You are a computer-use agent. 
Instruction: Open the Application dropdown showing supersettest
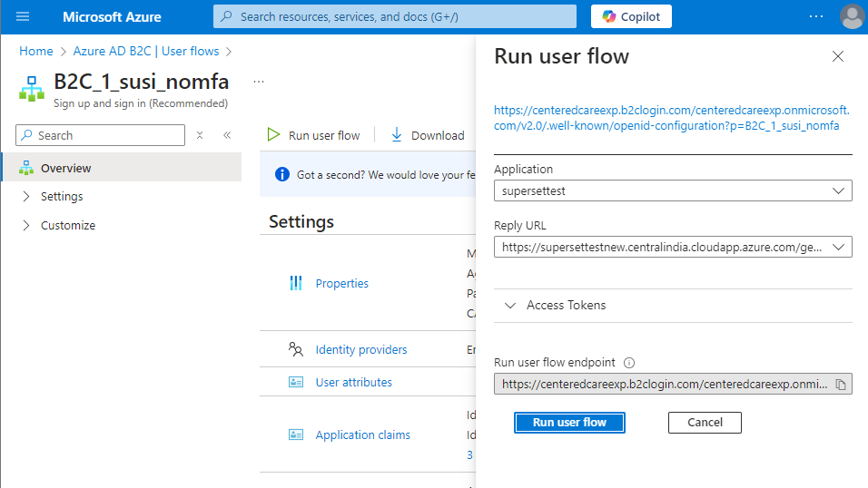[x=673, y=190]
